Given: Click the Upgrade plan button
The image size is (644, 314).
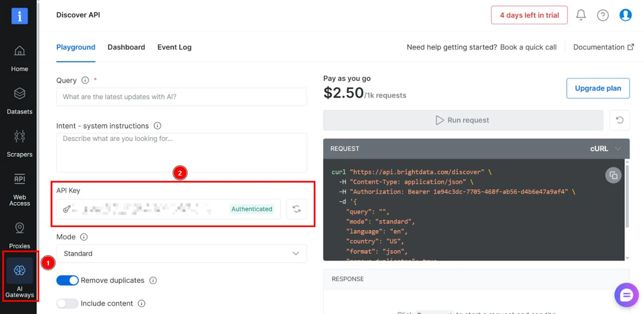Looking at the screenshot, I should 598,88.
